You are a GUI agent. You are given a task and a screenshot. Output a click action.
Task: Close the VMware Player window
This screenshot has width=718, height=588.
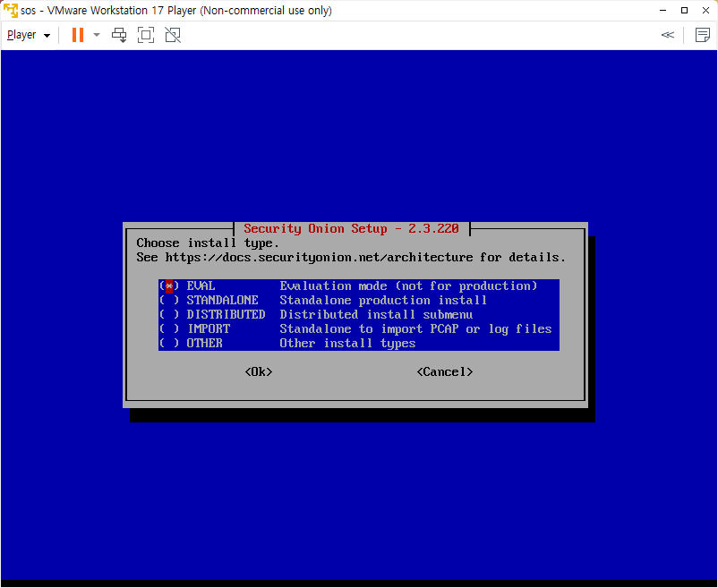pos(705,10)
